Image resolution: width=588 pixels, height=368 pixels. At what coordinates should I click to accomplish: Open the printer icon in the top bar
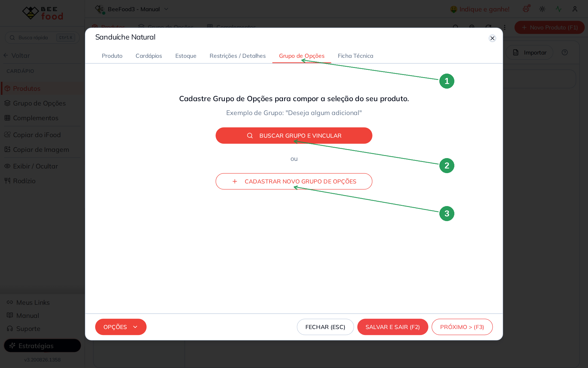click(x=526, y=9)
